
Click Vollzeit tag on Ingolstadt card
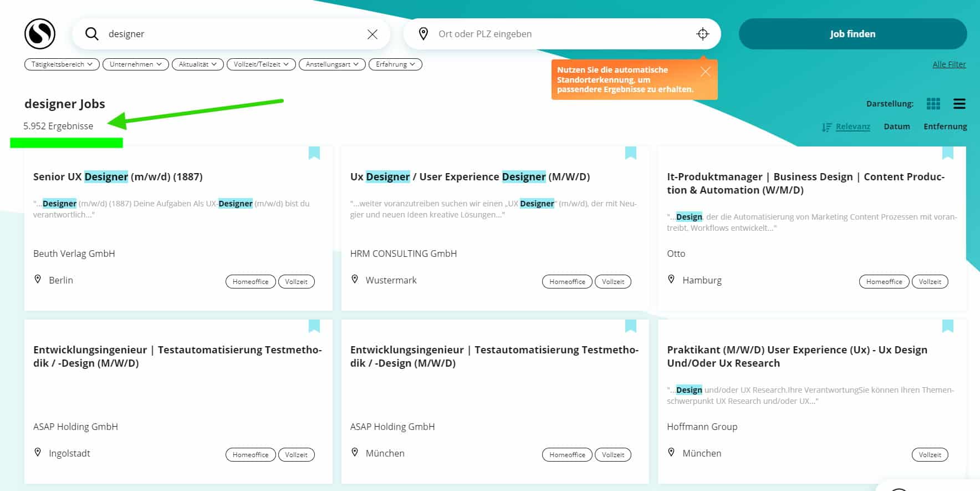coord(296,455)
